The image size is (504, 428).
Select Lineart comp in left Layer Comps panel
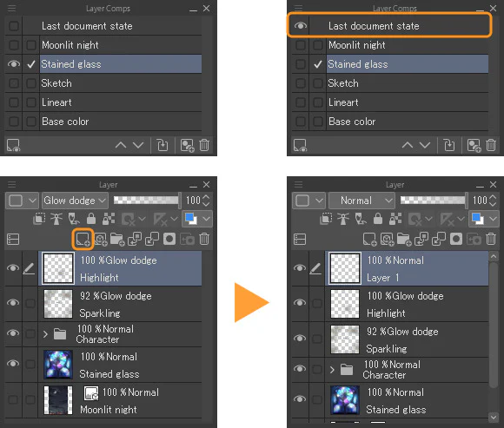click(121, 102)
